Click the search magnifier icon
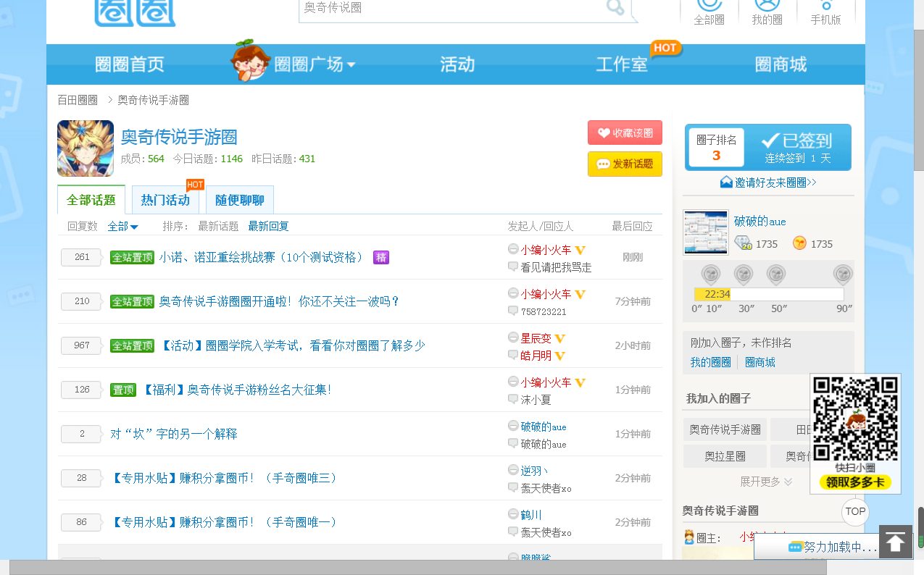Image resolution: width=924 pixels, height=575 pixels. 615,8
